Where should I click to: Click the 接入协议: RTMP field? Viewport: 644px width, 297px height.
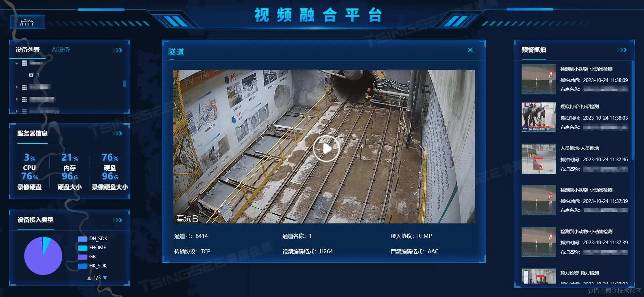point(411,236)
